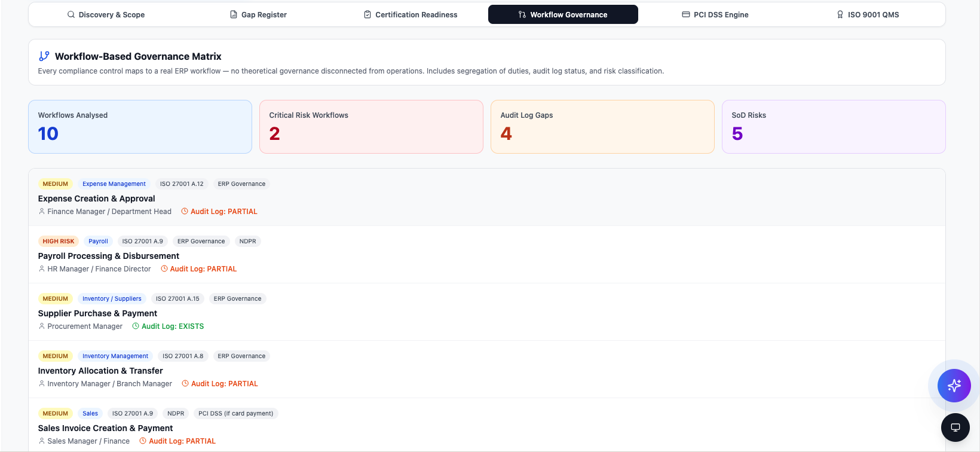Click the clipboard icon in Certification Readiness tab
This screenshot has height=452, width=980.
(367, 14)
